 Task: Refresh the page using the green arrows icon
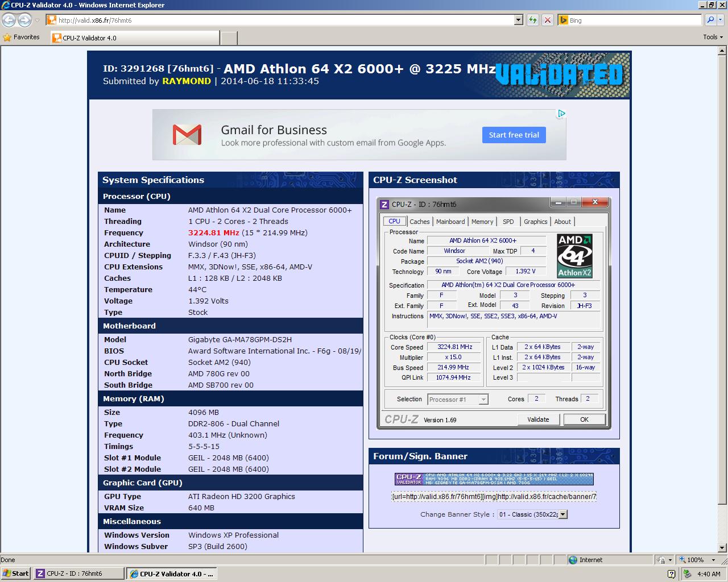point(532,20)
